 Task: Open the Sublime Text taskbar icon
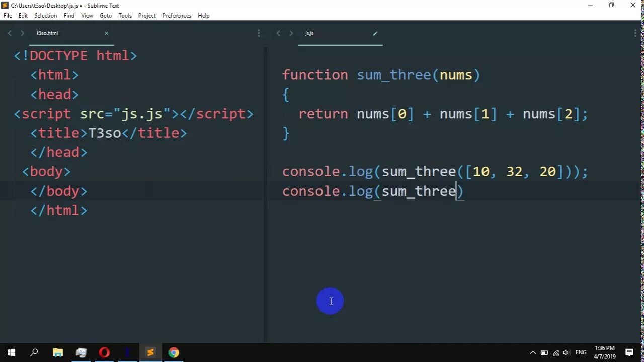tap(150, 352)
